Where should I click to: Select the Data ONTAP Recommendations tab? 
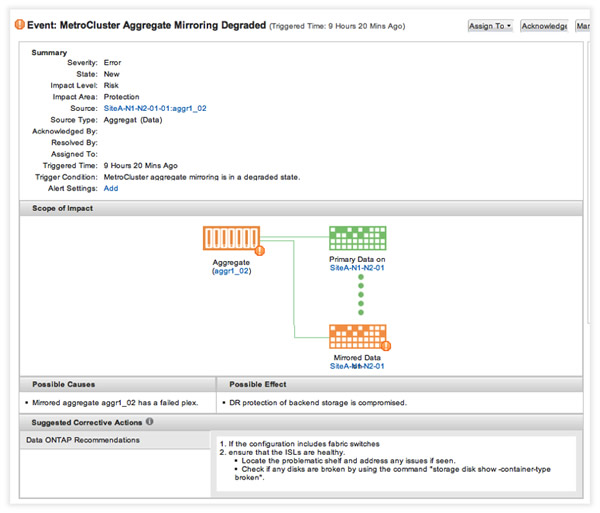(x=83, y=440)
